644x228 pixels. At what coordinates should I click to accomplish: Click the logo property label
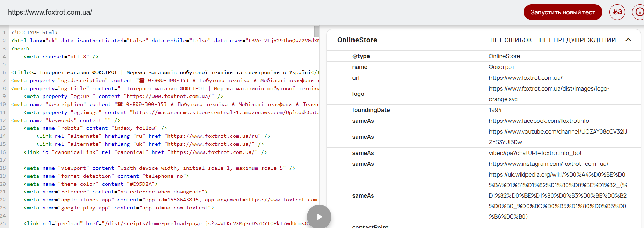coord(358,94)
